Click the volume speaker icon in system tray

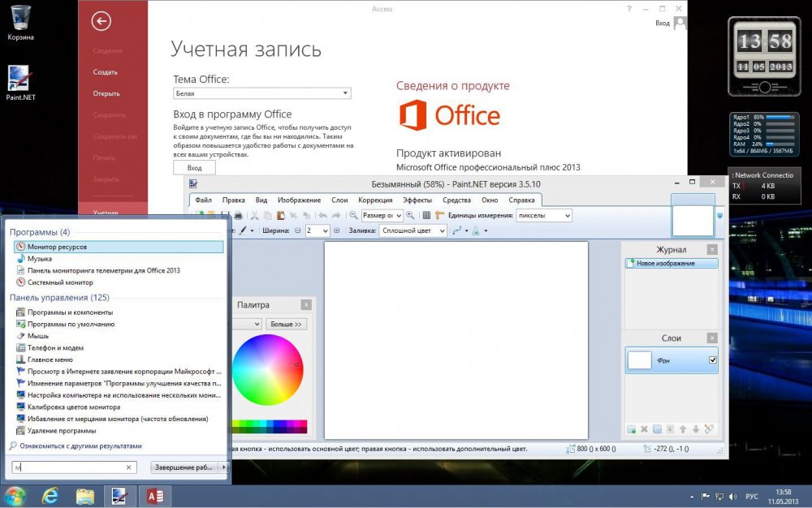click(732, 497)
